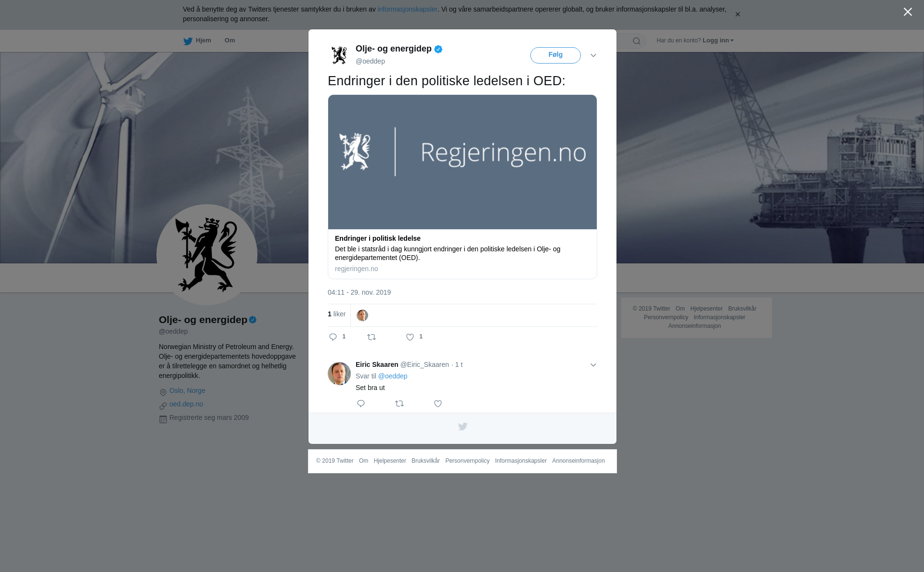
Task: View the liker's avatar thumbnail
Action: [x=362, y=315]
